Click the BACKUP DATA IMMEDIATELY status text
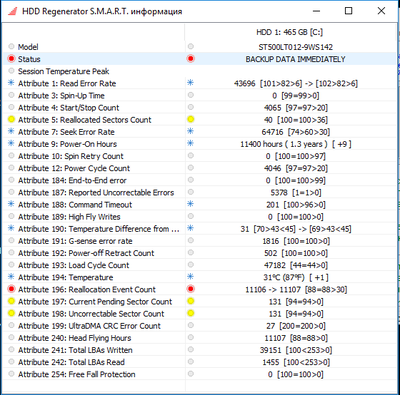Image resolution: width=400 pixels, height=395 pixels. point(295,59)
